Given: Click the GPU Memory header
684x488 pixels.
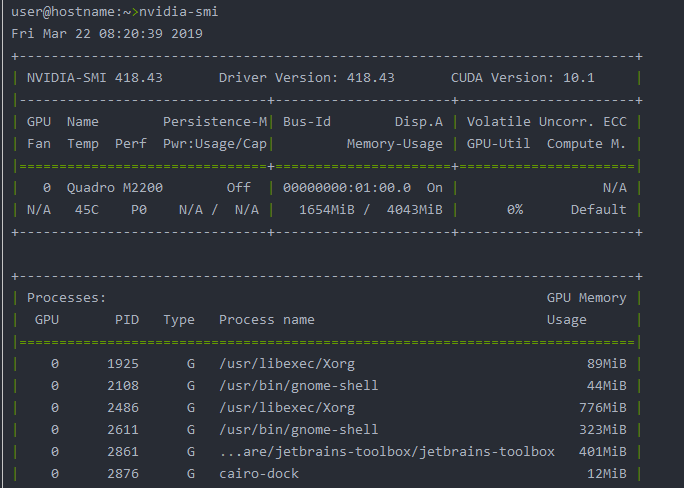Looking at the screenshot, I should [587, 297].
